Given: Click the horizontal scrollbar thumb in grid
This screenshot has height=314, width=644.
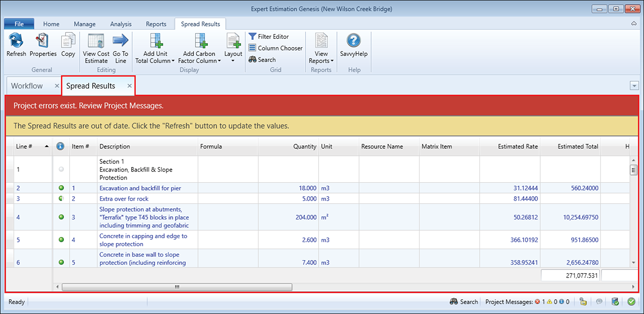Looking at the screenshot, I should [177, 287].
